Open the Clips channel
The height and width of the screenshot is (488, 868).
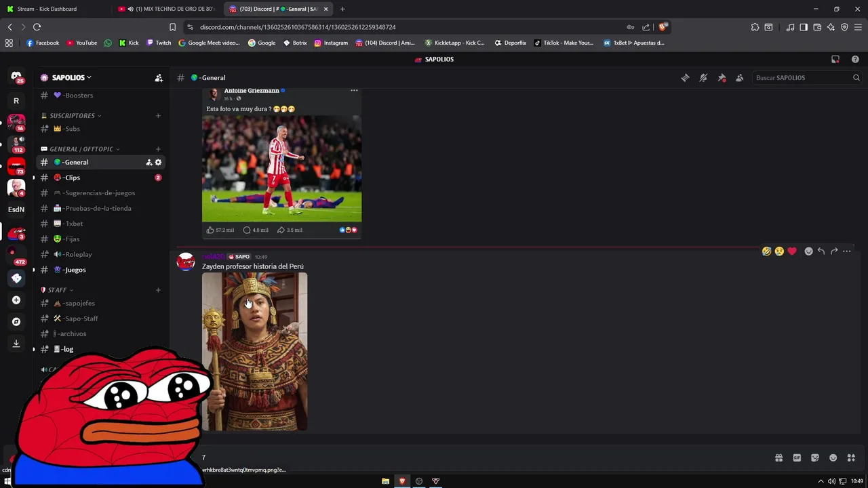[x=100, y=178]
